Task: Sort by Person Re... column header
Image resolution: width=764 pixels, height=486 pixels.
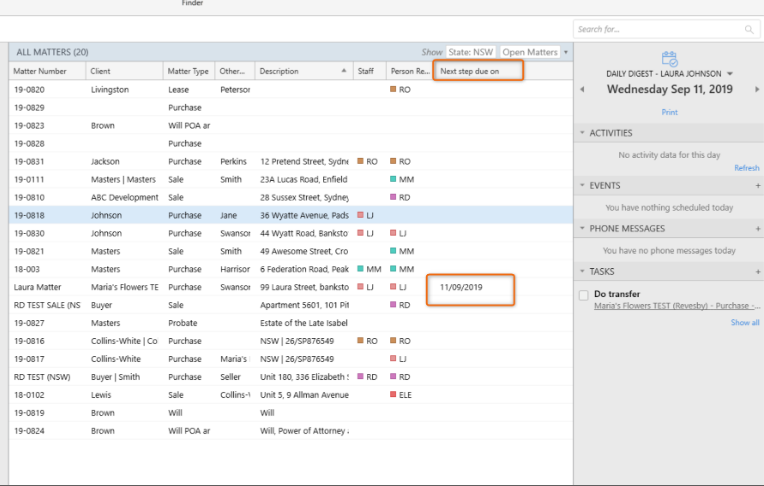Action: click(410, 71)
